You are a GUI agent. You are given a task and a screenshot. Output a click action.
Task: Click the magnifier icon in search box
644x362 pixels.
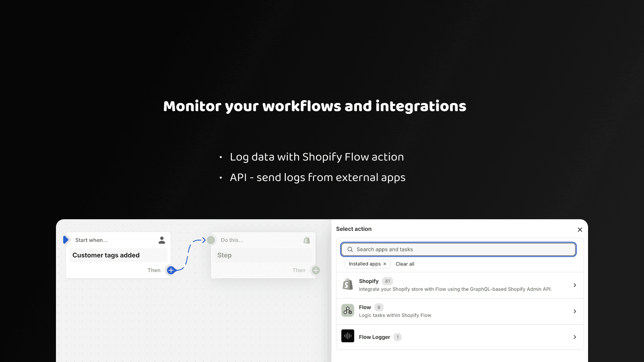tap(350, 249)
